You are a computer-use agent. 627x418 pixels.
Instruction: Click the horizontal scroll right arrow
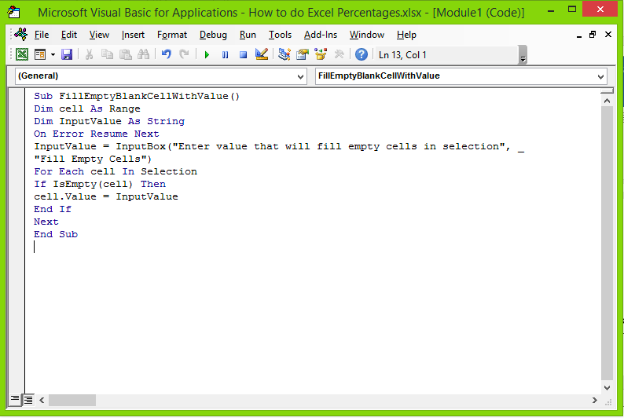(595, 400)
